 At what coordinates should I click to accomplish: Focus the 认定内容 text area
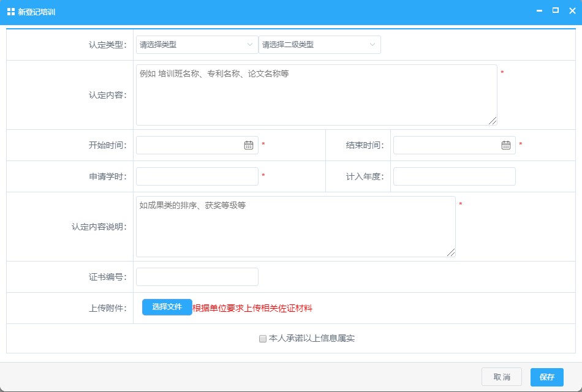(x=316, y=95)
